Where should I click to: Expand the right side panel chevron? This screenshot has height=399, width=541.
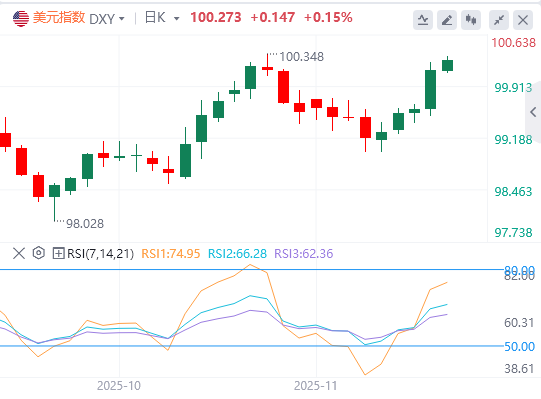533,112
